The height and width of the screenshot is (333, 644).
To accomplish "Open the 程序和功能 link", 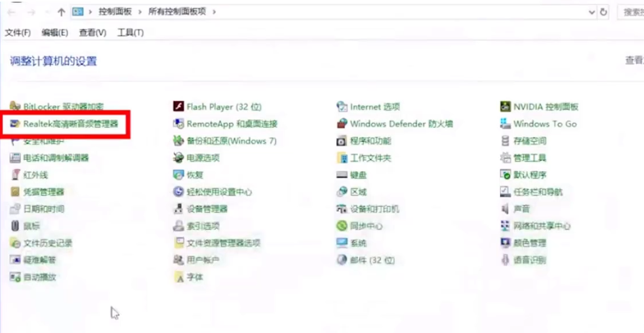I will (371, 141).
